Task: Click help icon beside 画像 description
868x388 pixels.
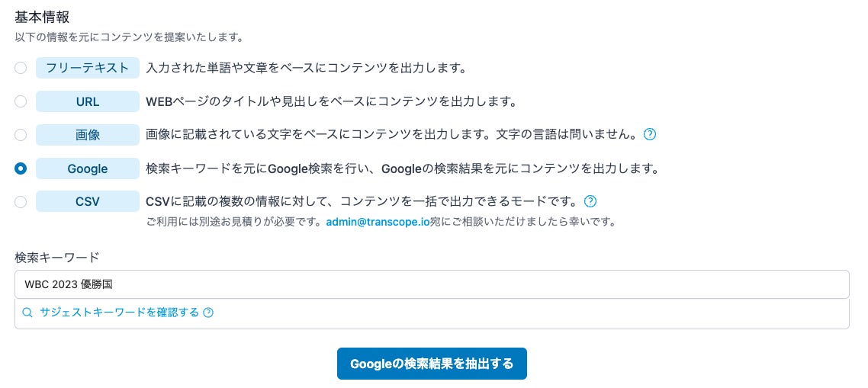Action: 650,135
